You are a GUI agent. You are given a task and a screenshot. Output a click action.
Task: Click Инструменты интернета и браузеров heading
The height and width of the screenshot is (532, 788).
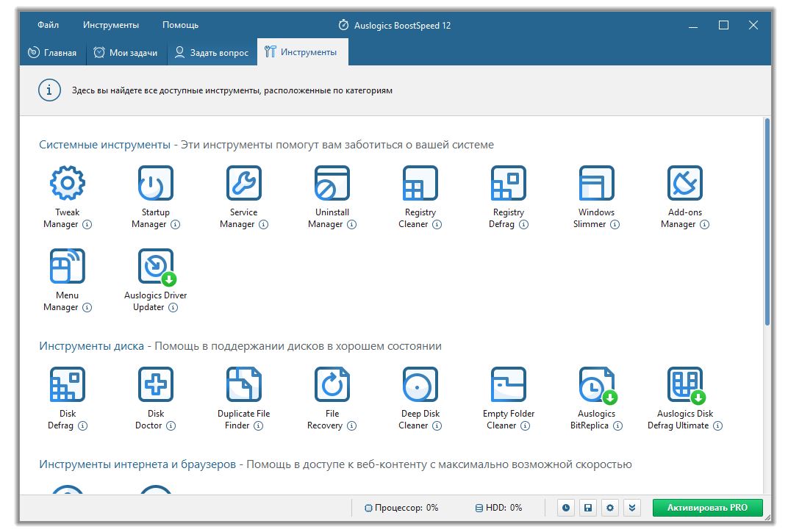click(x=137, y=464)
